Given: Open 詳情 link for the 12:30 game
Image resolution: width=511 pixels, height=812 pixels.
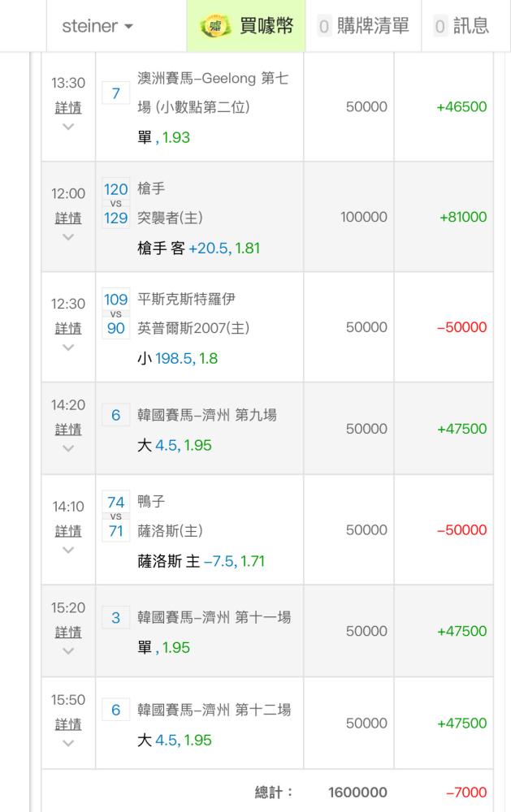Looking at the screenshot, I should [68, 328].
